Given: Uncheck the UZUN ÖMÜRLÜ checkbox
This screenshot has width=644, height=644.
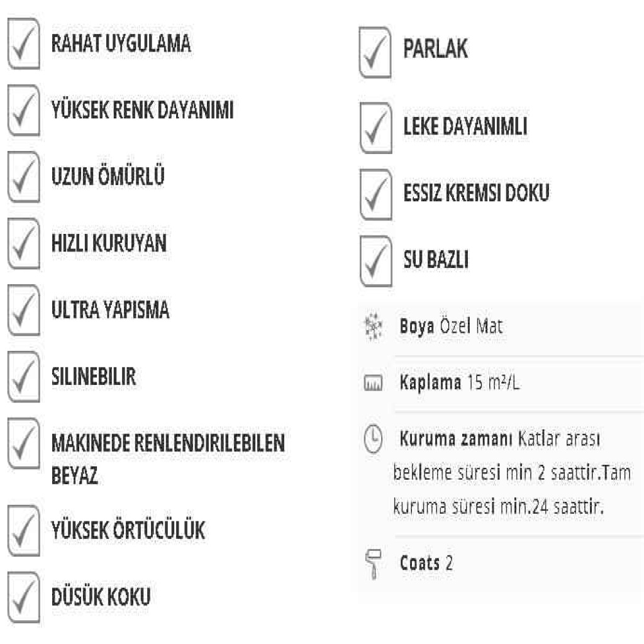Looking at the screenshot, I should (24, 179).
